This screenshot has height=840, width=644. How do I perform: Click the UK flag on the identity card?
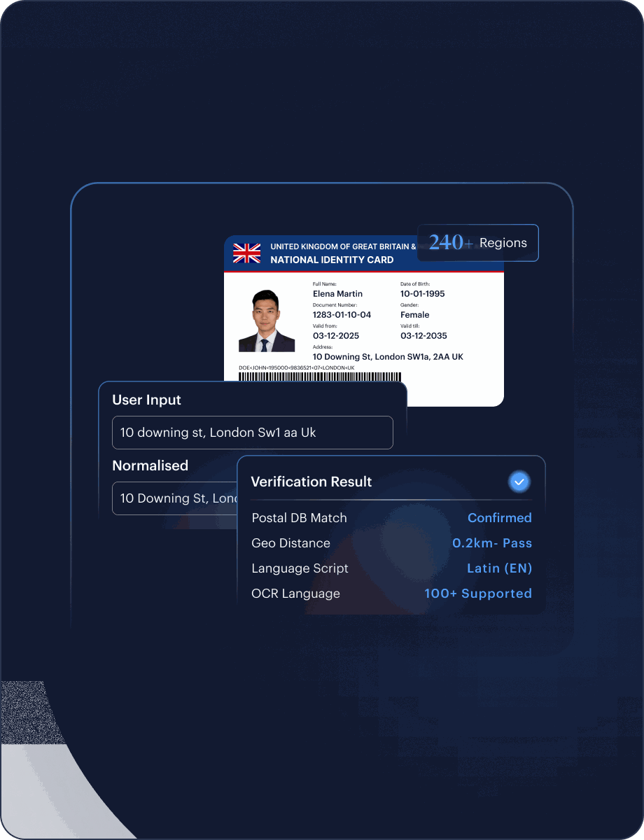pyautogui.click(x=246, y=253)
